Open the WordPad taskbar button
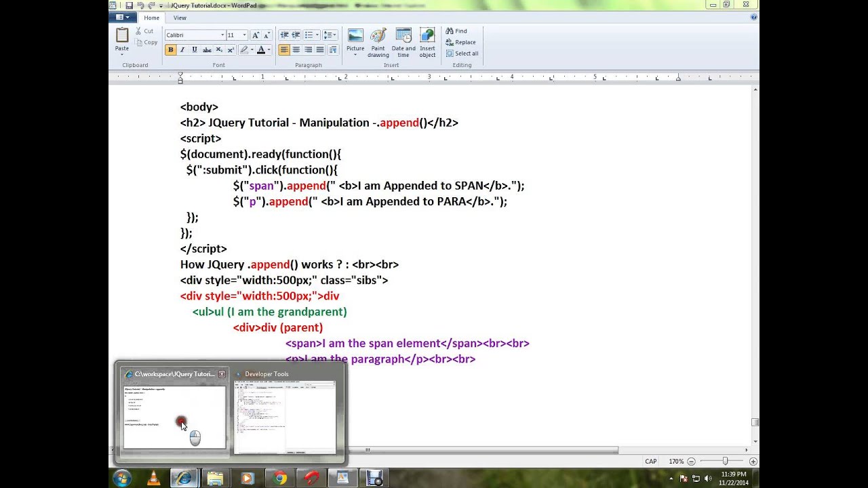 (x=342, y=479)
